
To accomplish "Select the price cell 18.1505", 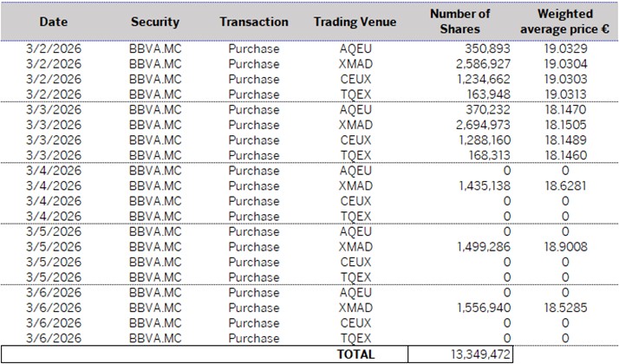I will (564, 125).
